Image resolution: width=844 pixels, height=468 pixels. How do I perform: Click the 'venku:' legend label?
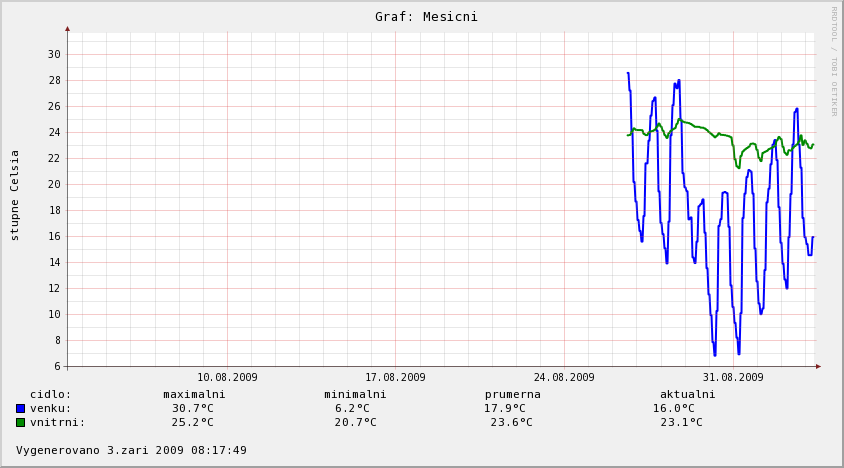[x=51, y=409]
